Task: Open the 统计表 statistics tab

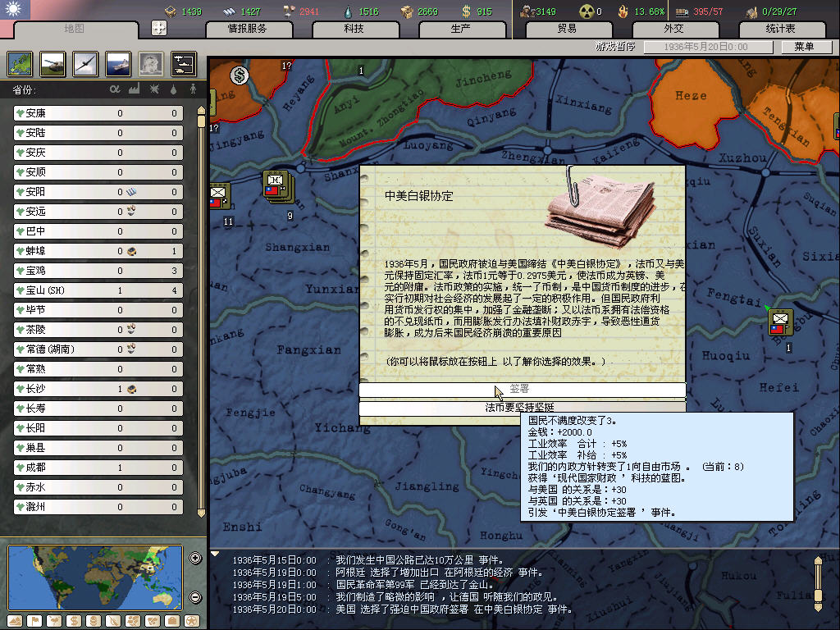Action: pyautogui.click(x=781, y=29)
